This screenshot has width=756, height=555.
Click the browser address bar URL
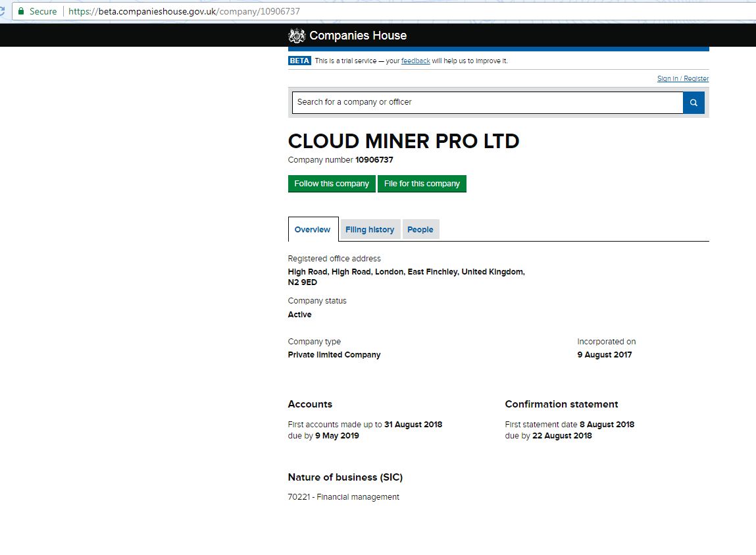184,11
